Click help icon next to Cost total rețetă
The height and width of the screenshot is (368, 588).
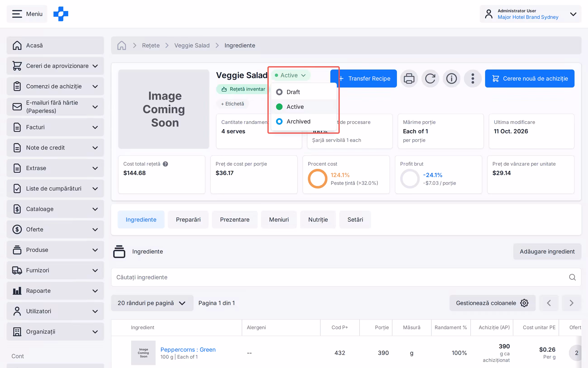point(165,164)
